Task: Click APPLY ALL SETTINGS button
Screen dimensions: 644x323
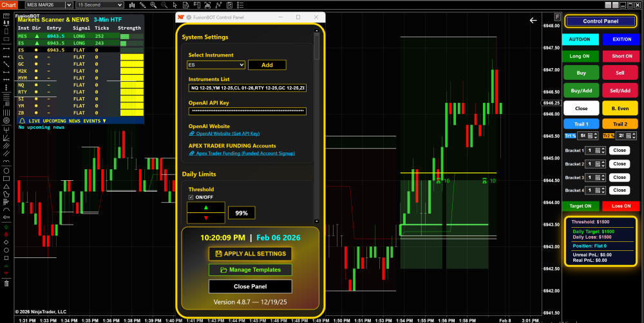Action: (250, 254)
